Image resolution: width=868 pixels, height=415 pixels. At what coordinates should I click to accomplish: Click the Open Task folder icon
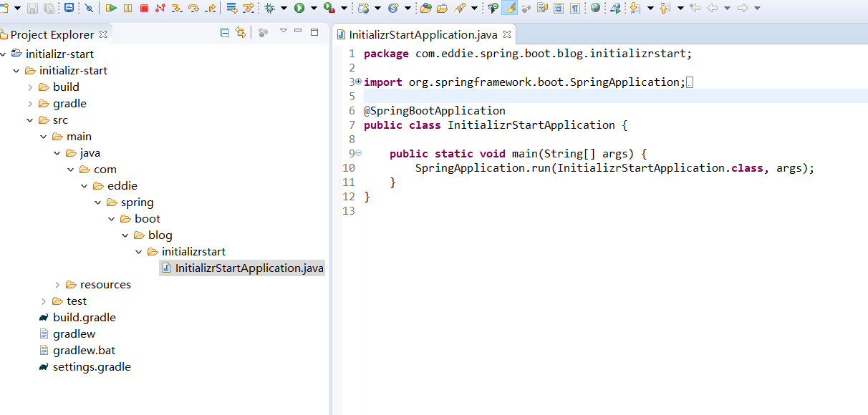click(x=442, y=8)
